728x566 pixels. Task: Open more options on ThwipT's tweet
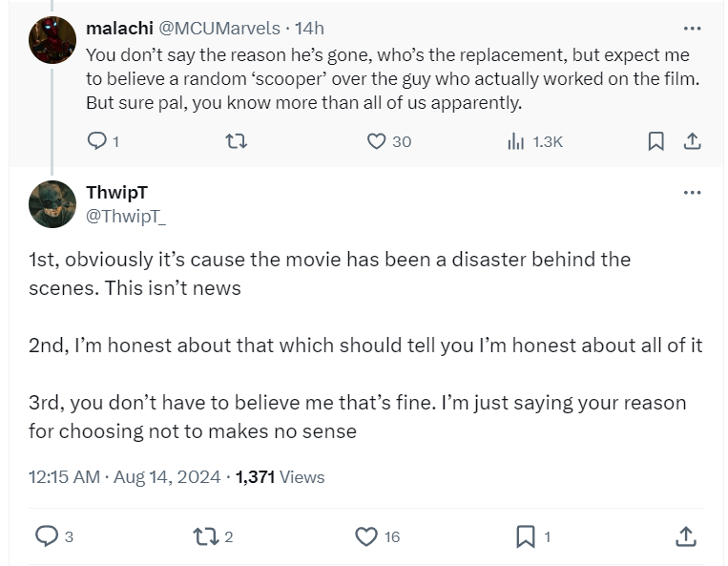tap(692, 193)
